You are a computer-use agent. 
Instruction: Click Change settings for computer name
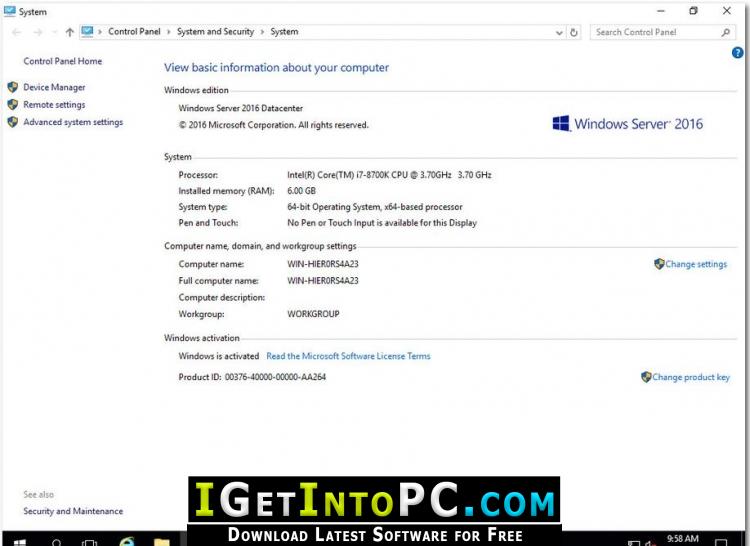(696, 264)
